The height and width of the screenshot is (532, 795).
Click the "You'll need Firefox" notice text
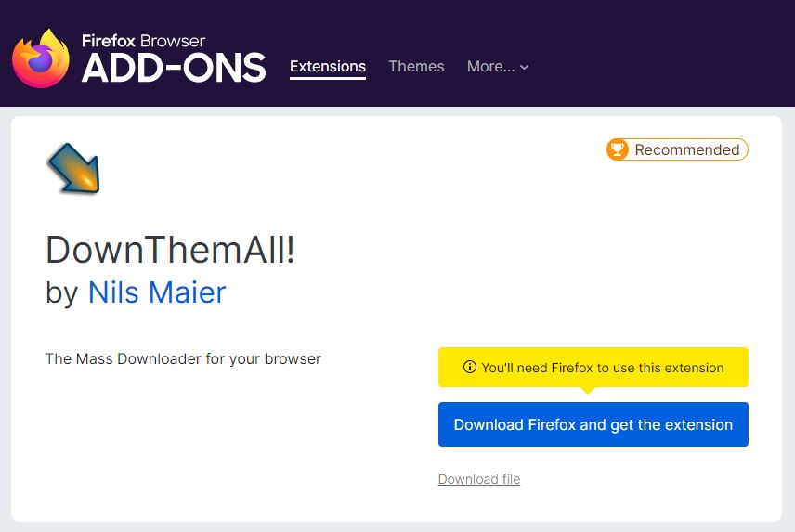[602, 368]
